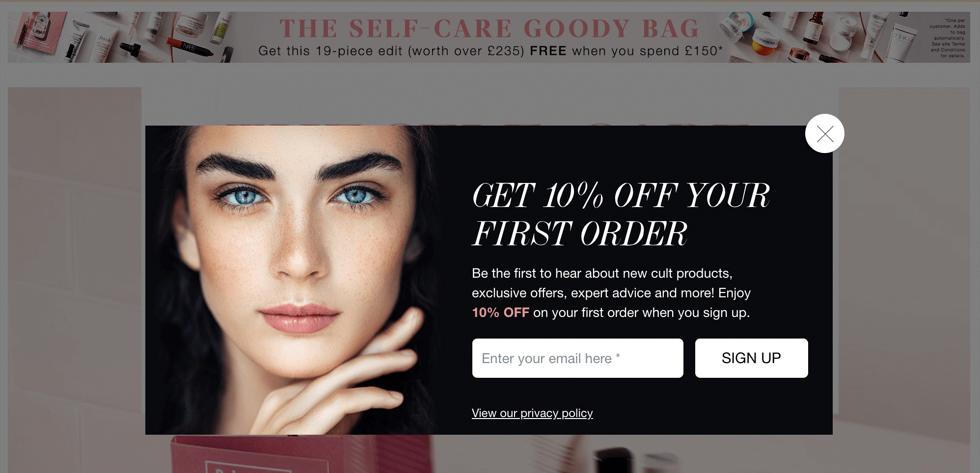The height and width of the screenshot is (473, 980).
Task: Click the bold 'FREE' word in the banner
Action: click(x=548, y=51)
